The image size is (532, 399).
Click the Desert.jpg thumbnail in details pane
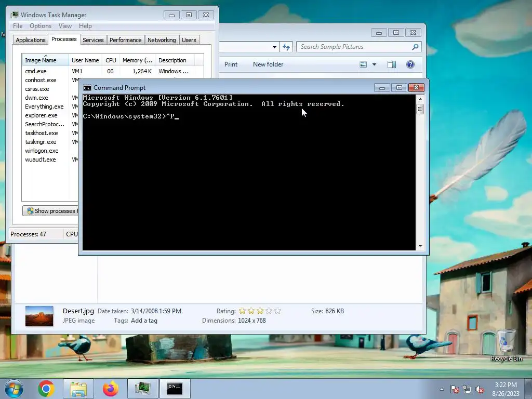(x=39, y=316)
